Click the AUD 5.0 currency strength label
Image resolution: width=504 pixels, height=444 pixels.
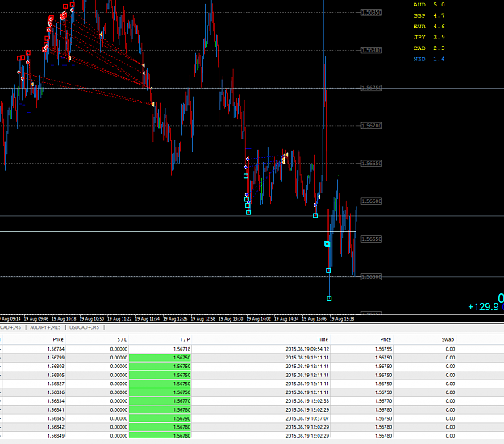click(x=429, y=5)
